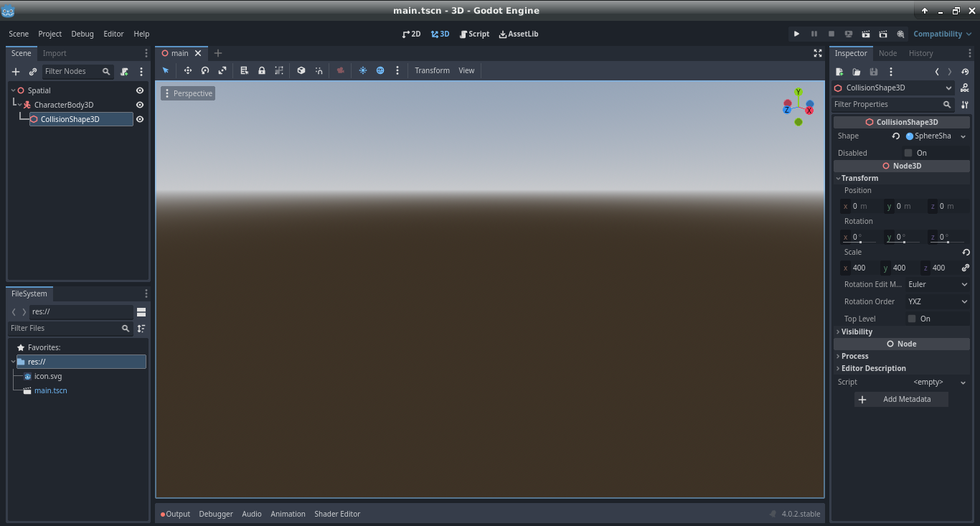Expand the Visibility section in the Inspector
Viewport: 980px width, 526px height.
[x=857, y=332]
